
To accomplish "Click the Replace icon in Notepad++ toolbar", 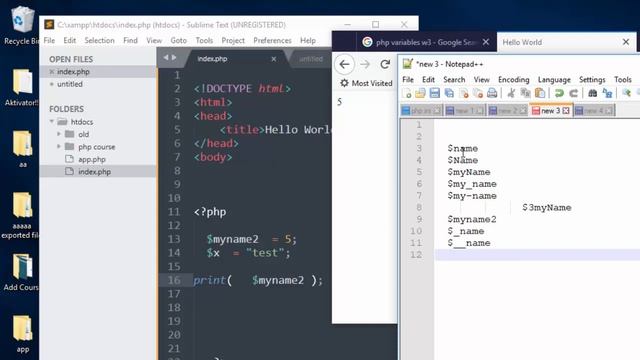I will coord(607,93).
